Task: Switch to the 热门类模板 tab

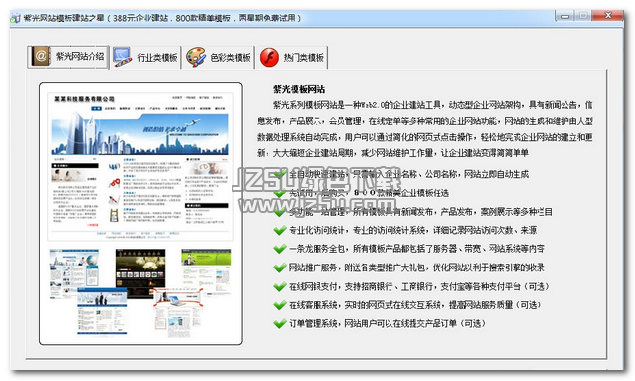Action: pos(292,57)
